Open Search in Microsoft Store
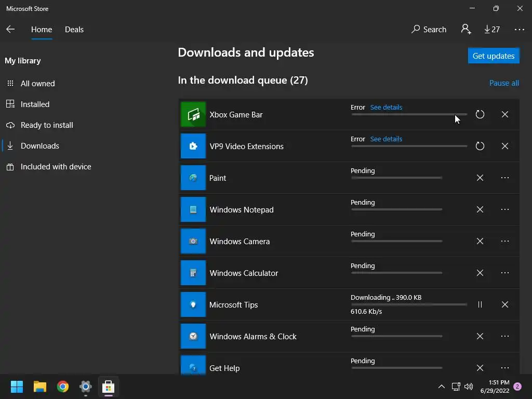 coord(429,30)
